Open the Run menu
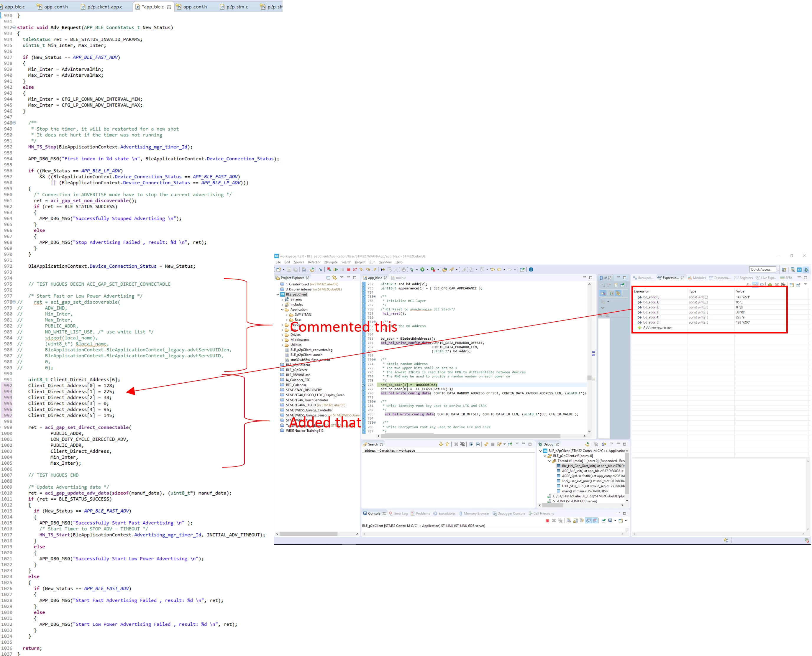The image size is (812, 656). [x=372, y=262]
